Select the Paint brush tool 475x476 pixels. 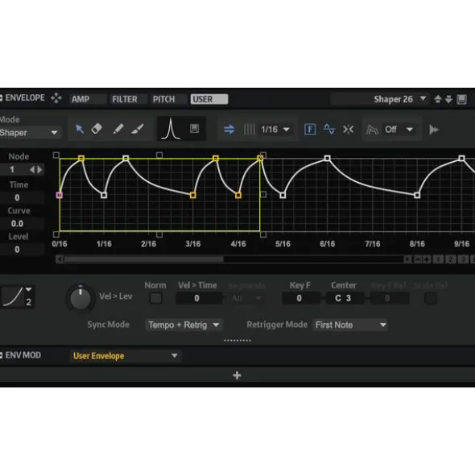point(137,129)
